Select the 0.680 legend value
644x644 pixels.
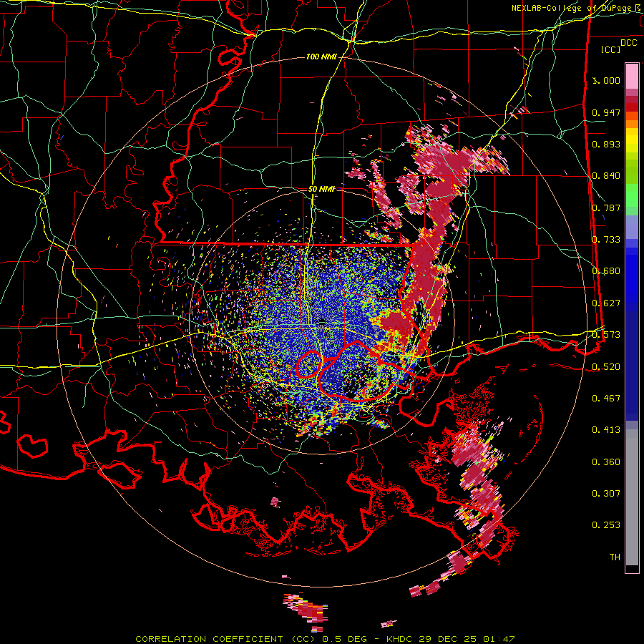[x=606, y=271]
